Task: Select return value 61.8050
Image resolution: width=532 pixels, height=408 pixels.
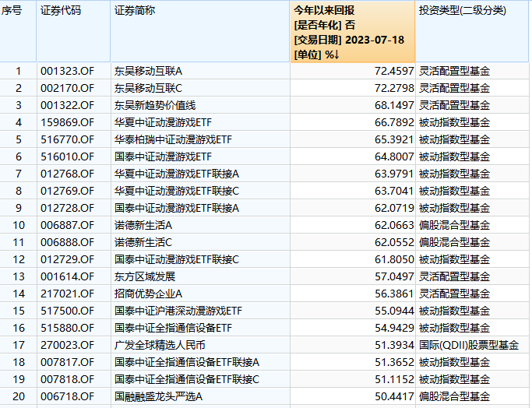Action: pos(394,259)
